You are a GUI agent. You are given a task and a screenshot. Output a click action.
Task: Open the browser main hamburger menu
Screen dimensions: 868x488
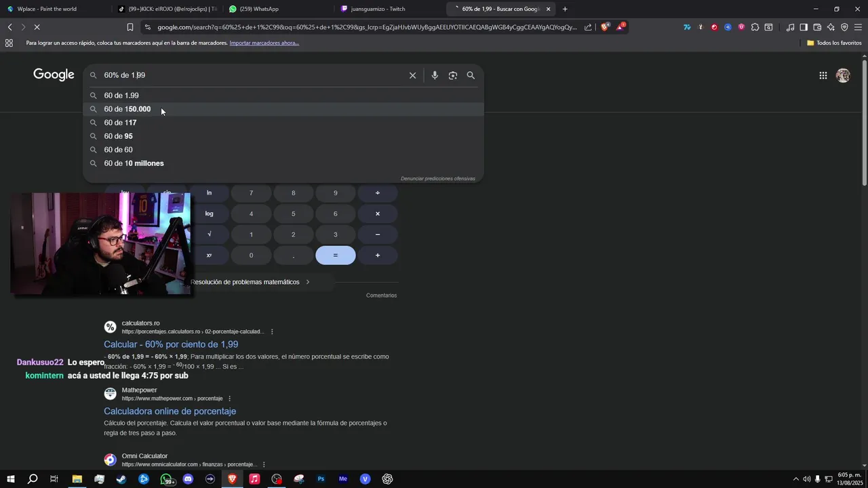tap(858, 27)
